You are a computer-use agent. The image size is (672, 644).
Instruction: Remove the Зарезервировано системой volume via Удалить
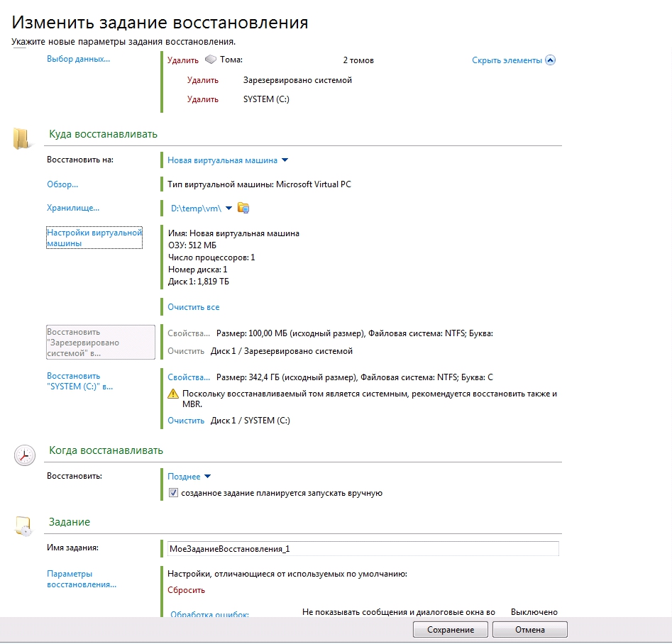tap(203, 80)
